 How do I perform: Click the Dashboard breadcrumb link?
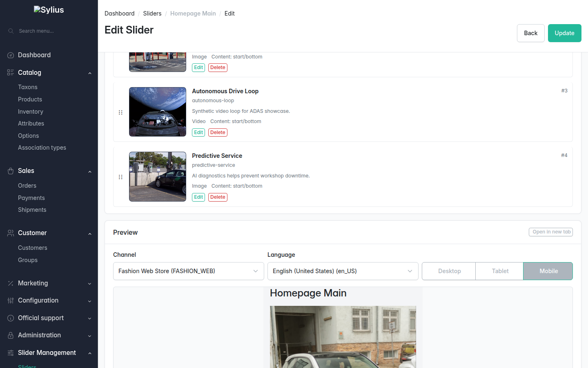point(119,13)
